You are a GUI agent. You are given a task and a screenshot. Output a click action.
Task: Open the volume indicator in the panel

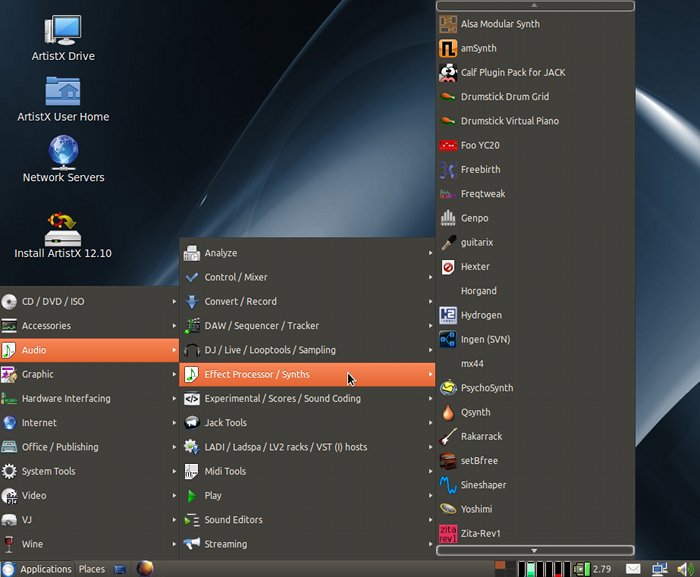[x=685, y=569]
